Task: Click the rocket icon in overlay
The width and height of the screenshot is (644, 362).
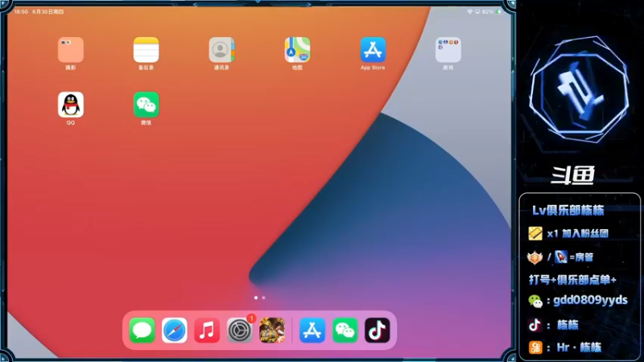Action: point(561,257)
